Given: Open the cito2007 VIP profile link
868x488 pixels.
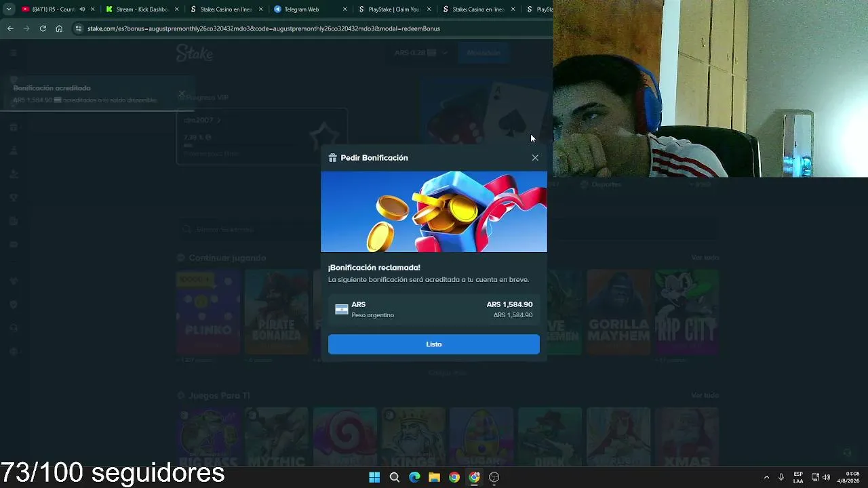Looking at the screenshot, I should [202, 120].
